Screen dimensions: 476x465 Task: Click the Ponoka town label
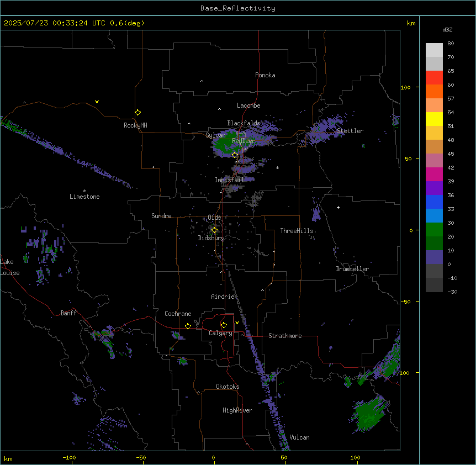coord(265,75)
